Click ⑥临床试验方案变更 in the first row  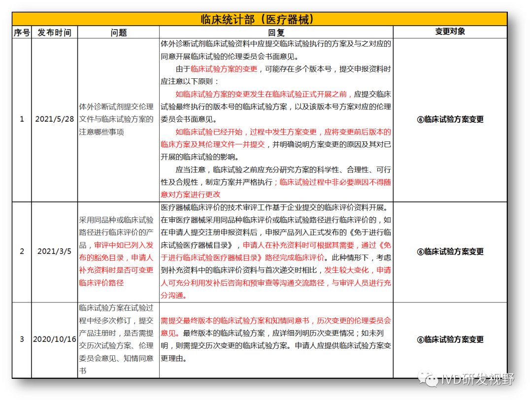pyautogui.click(x=450, y=119)
